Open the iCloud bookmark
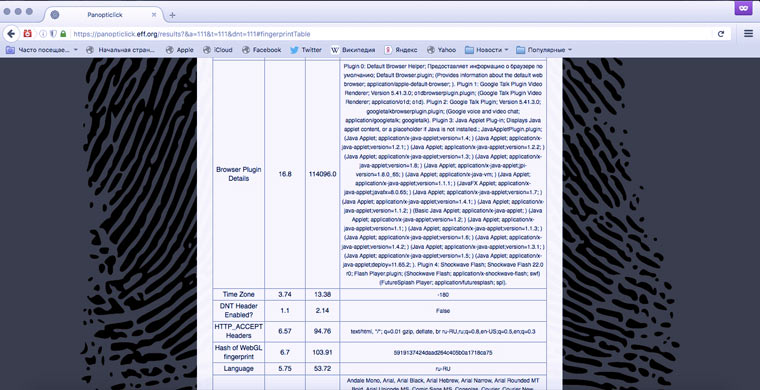 218,49
